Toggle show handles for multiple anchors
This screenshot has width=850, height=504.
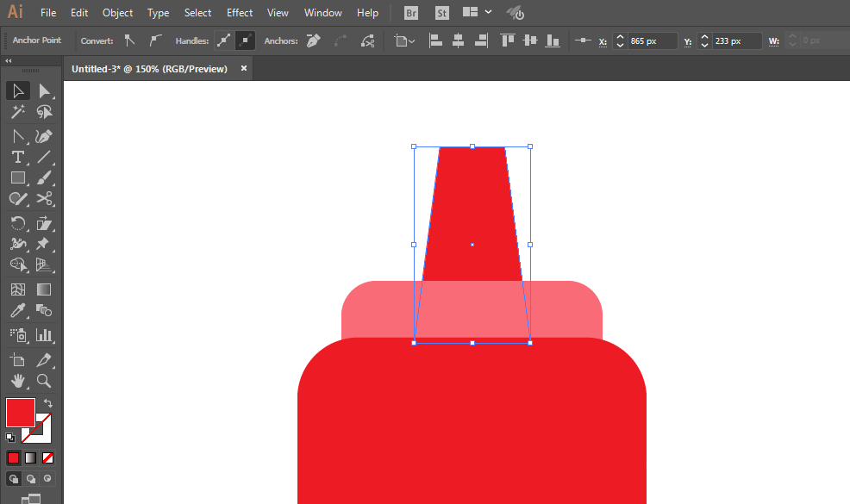coord(224,40)
